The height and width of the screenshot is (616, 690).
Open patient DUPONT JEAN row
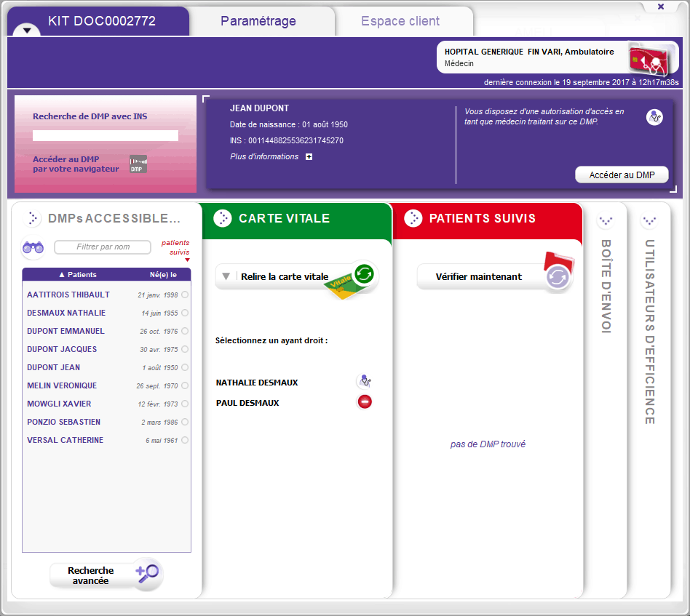click(106, 367)
